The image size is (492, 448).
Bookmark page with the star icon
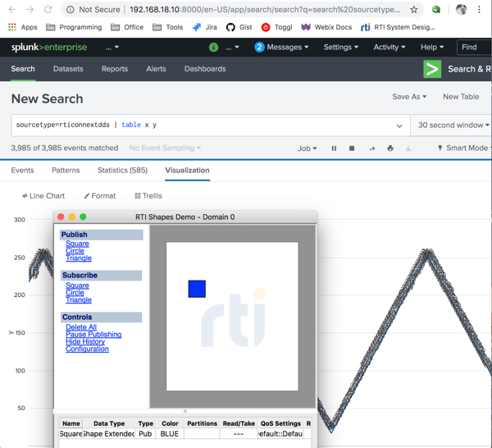coord(414,10)
